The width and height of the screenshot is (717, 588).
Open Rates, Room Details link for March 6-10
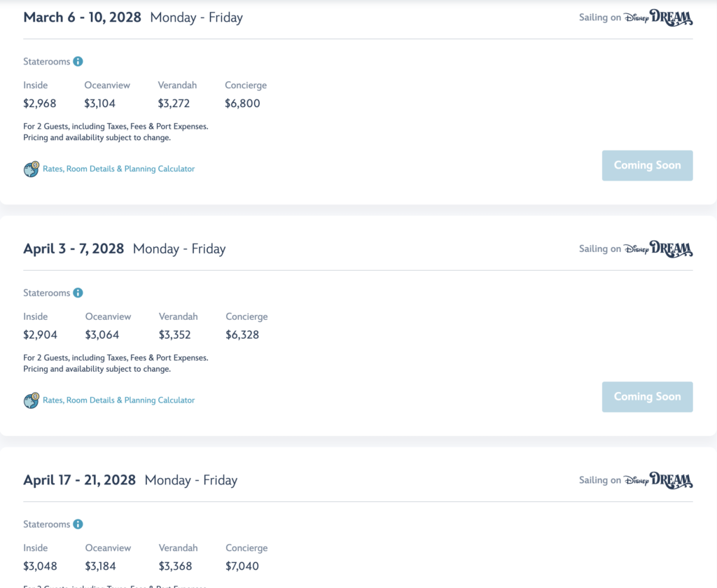(118, 169)
